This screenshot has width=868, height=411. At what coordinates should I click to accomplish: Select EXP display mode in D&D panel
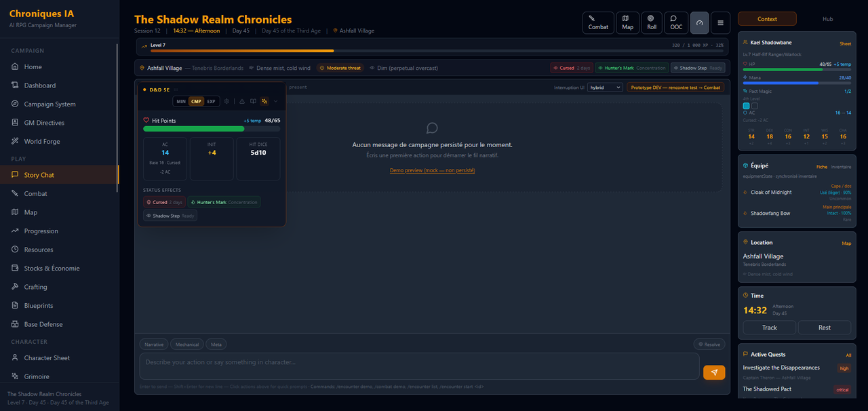[211, 101]
